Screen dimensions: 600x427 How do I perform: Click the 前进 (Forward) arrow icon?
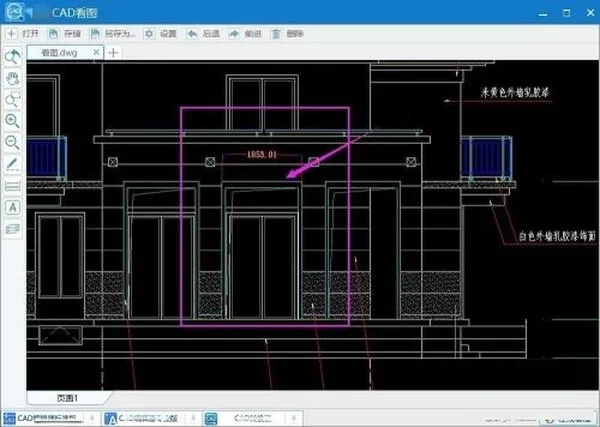[x=234, y=34]
